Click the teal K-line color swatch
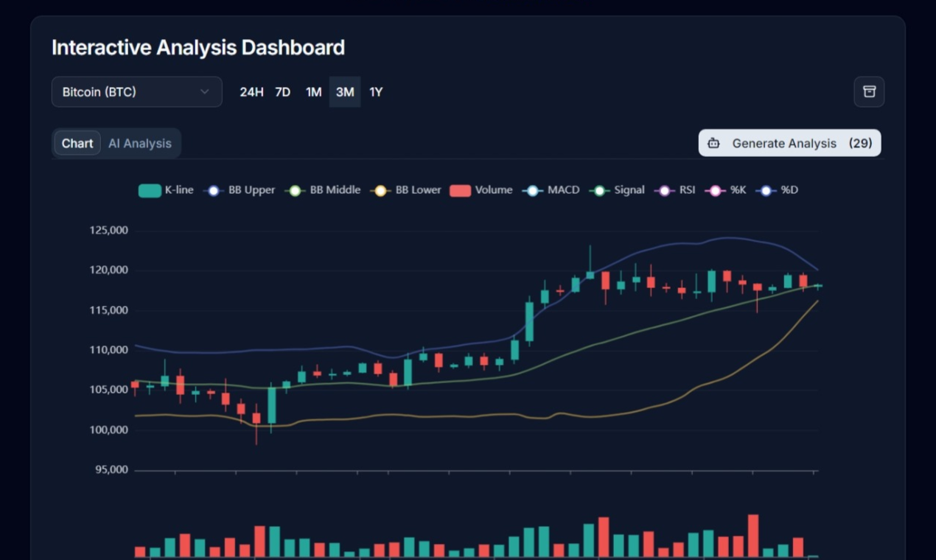The height and width of the screenshot is (560, 936). (150, 191)
